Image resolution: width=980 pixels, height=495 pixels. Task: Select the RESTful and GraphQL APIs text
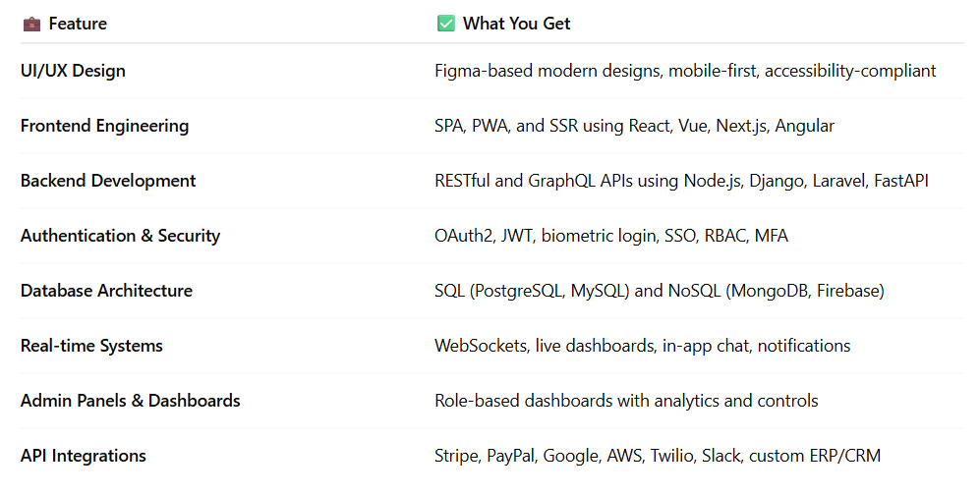click(x=681, y=181)
